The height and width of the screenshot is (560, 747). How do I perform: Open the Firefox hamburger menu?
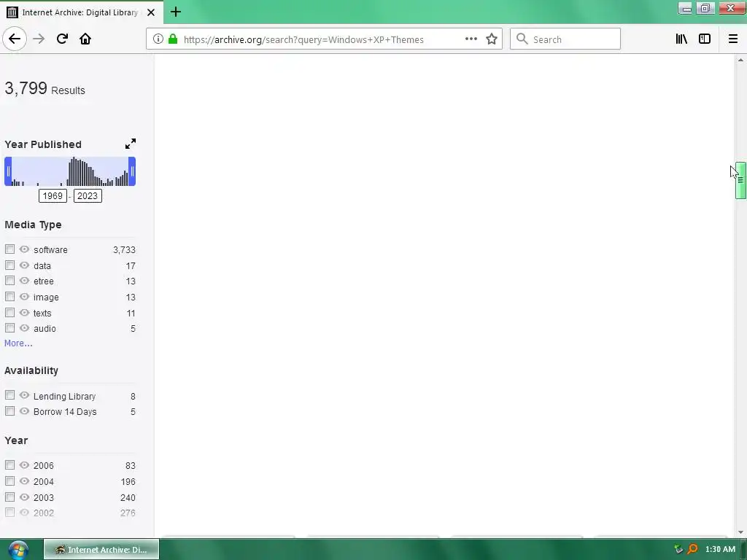tap(732, 39)
